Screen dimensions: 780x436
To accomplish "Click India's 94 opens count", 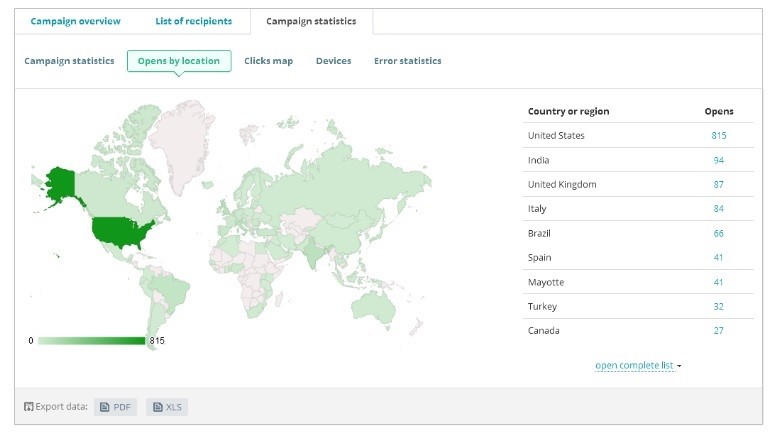I will click(x=718, y=160).
